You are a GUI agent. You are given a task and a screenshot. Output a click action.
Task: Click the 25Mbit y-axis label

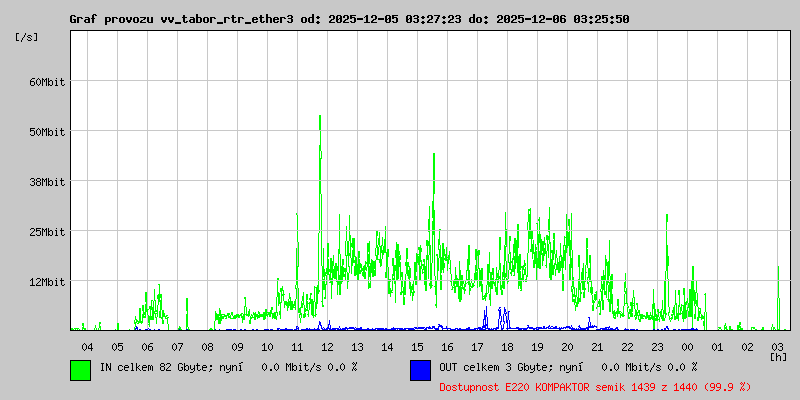(x=46, y=232)
